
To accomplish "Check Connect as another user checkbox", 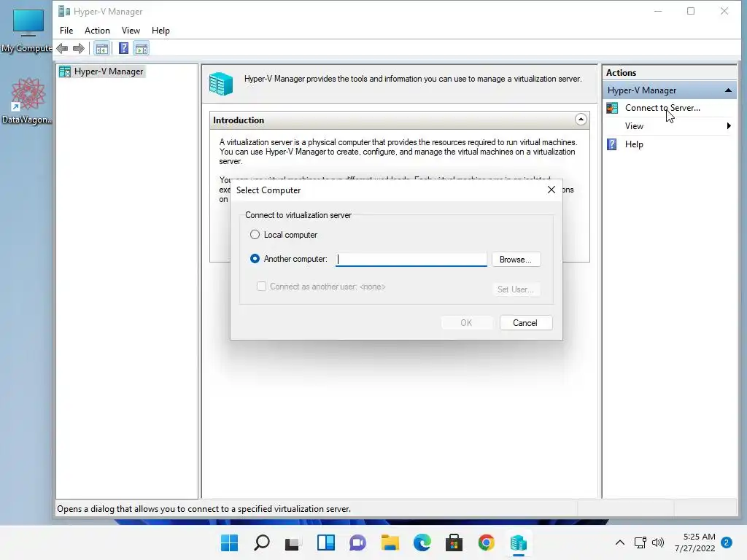I will point(262,286).
